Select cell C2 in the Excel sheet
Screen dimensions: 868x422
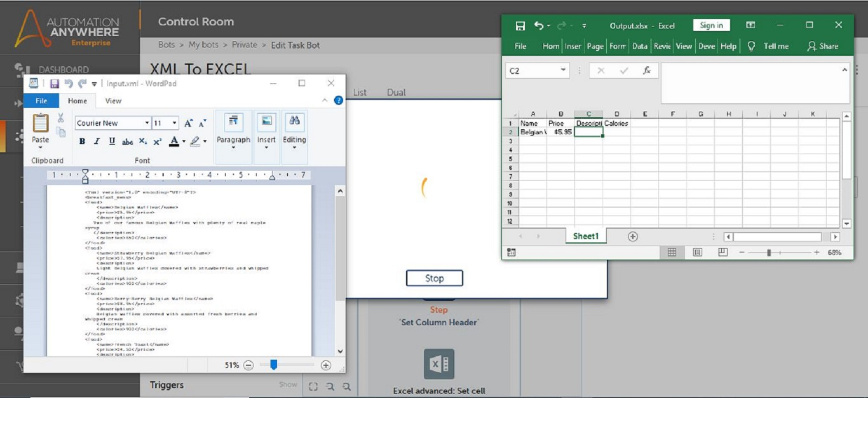(x=588, y=132)
